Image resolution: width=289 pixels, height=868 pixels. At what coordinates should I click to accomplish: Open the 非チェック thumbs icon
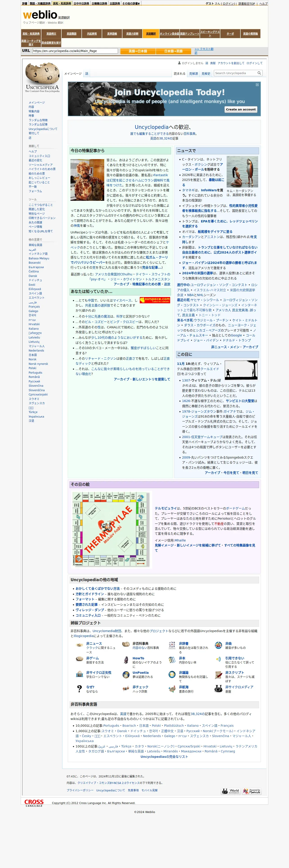(126, 688)
